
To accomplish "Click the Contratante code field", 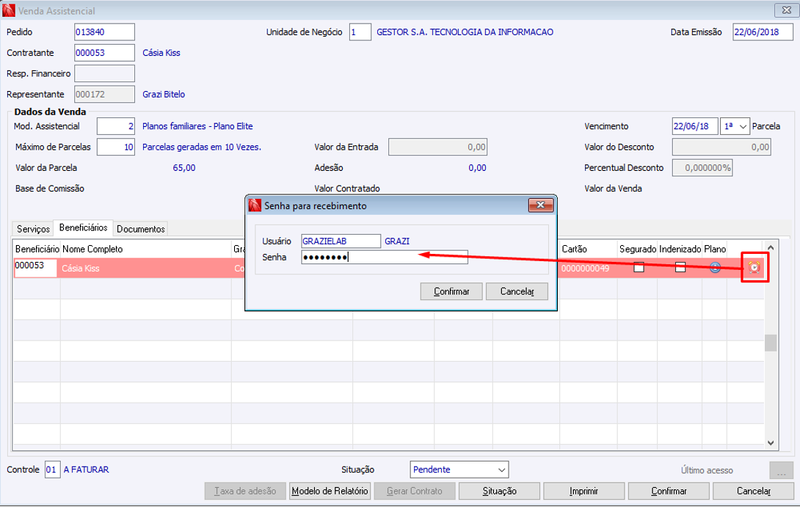I will click(x=104, y=53).
